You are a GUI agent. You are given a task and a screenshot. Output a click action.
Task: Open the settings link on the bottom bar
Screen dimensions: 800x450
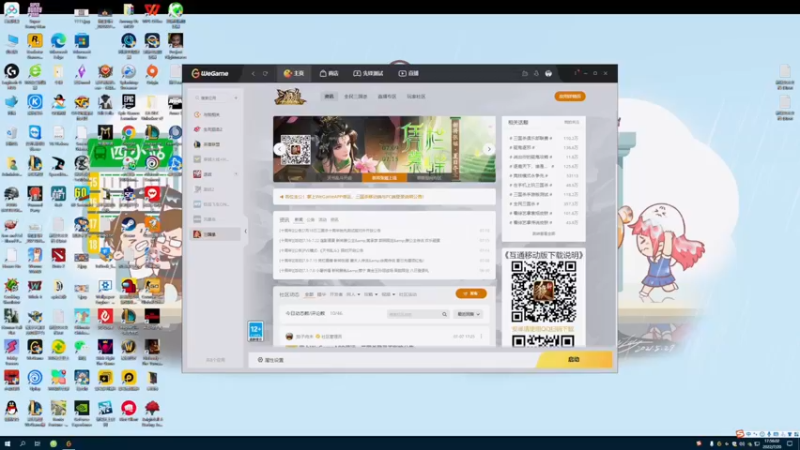pos(270,360)
